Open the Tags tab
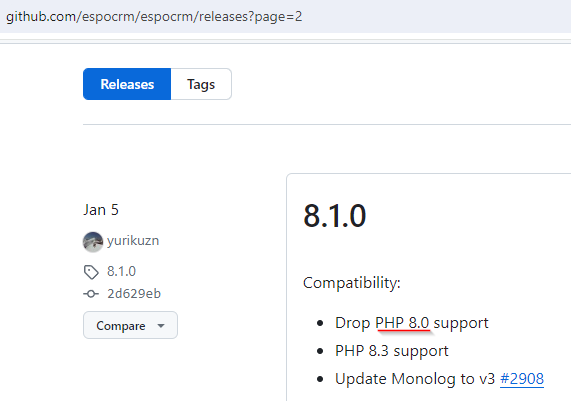The height and width of the screenshot is (401, 571). 201,84
